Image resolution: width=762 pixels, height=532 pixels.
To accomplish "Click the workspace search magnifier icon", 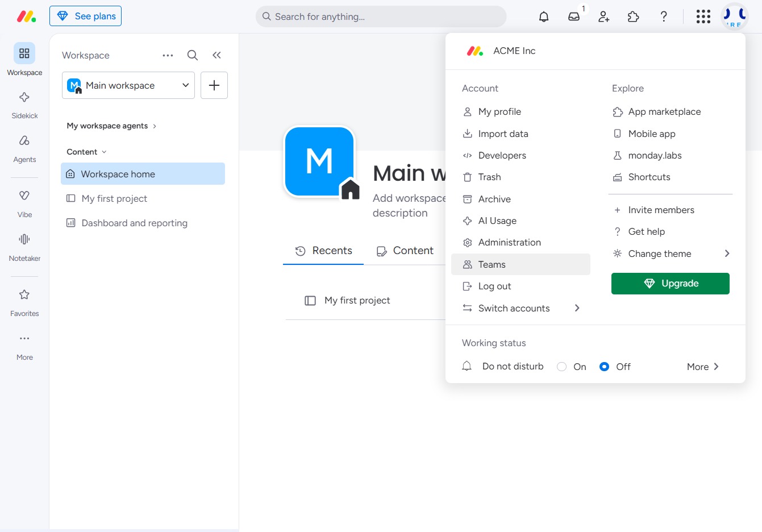I will [x=193, y=55].
